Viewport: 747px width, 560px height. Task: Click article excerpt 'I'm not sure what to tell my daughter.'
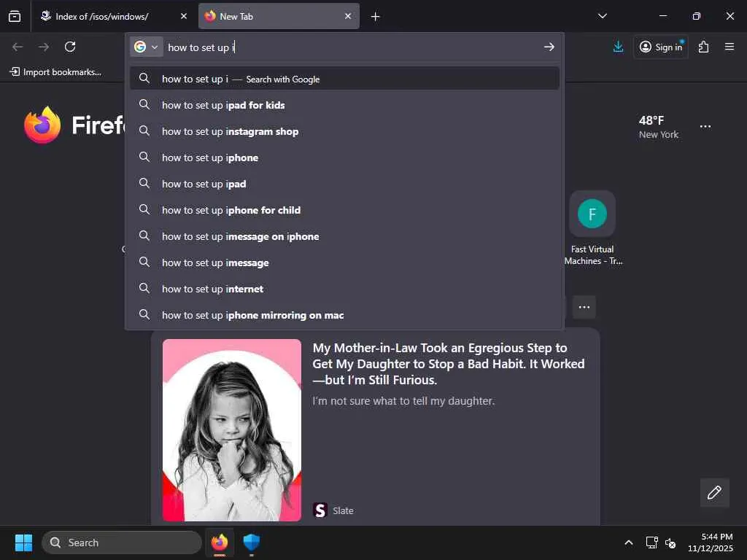(403, 401)
